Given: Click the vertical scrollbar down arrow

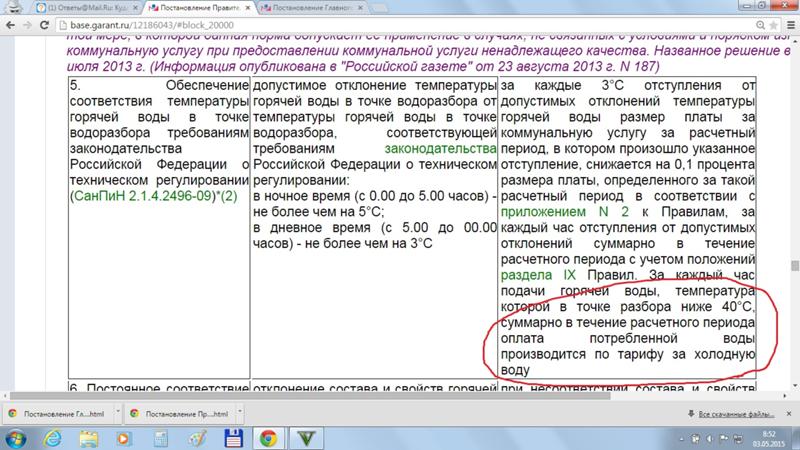Looking at the screenshot, I should (795, 386).
